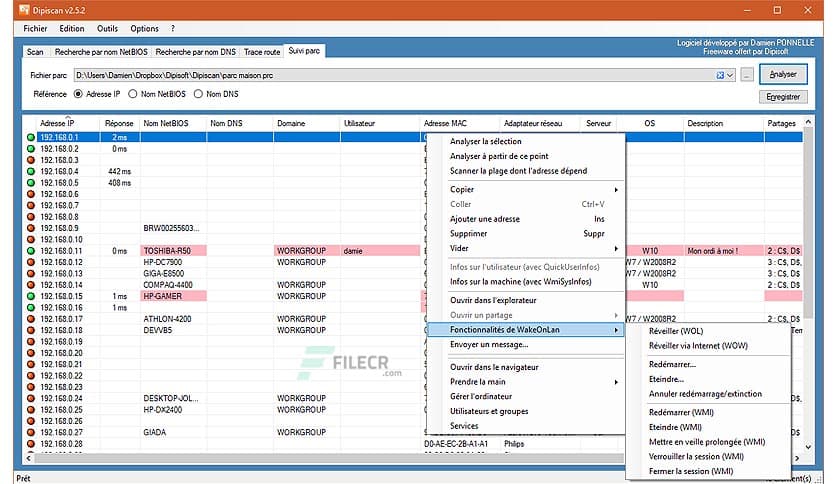Click the green status icon for 192.168.0.11
This screenshot has width=836, height=484.
coord(31,251)
